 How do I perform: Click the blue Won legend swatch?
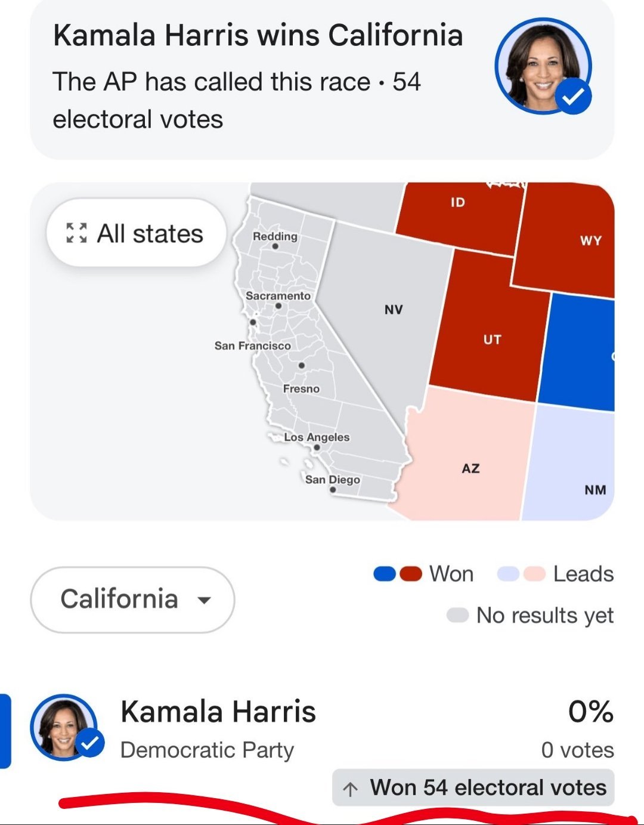pyautogui.click(x=385, y=574)
